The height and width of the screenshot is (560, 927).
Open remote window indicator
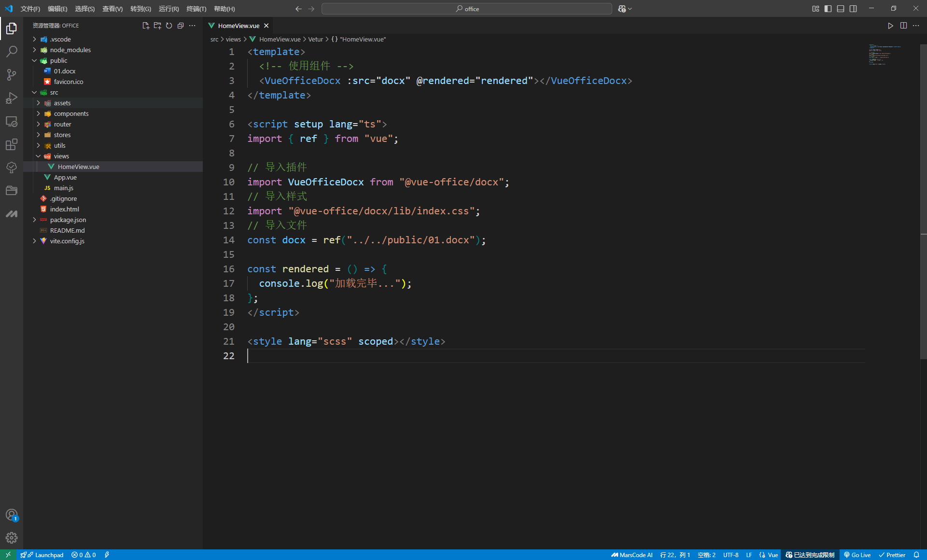(x=8, y=555)
